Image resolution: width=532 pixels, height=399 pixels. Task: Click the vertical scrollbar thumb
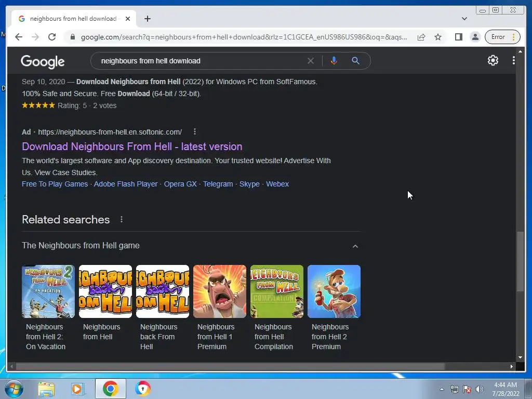[520, 261]
